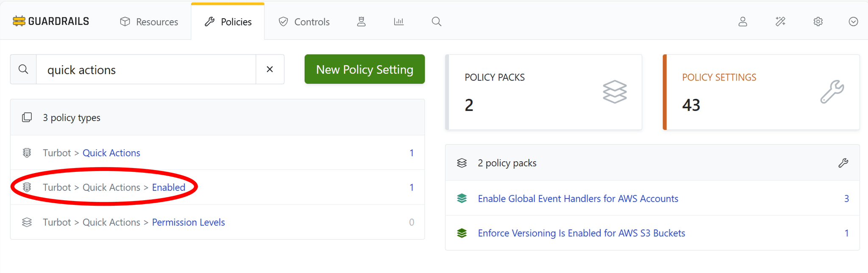
Task: Click the wrench icon in policy packs header
Action: tap(843, 163)
